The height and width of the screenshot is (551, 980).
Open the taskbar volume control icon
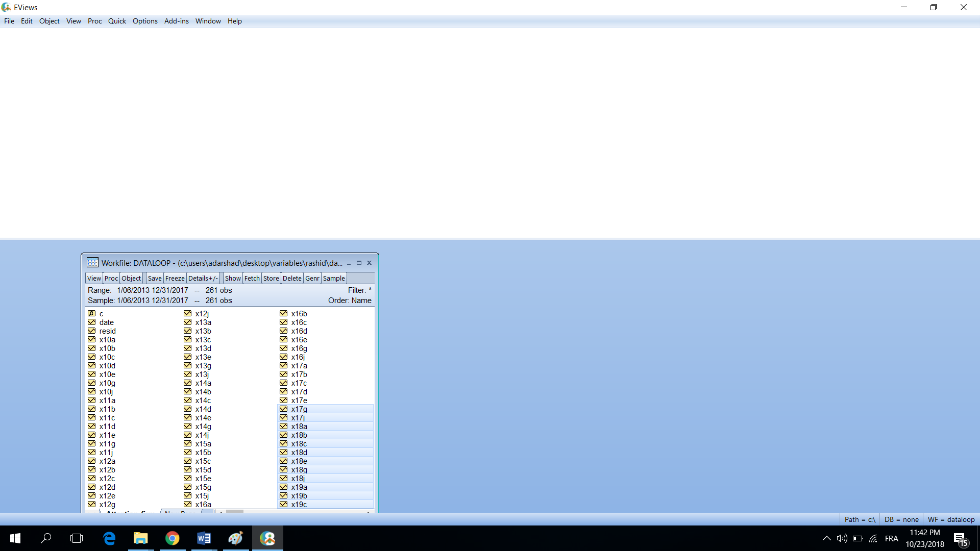[x=842, y=538]
